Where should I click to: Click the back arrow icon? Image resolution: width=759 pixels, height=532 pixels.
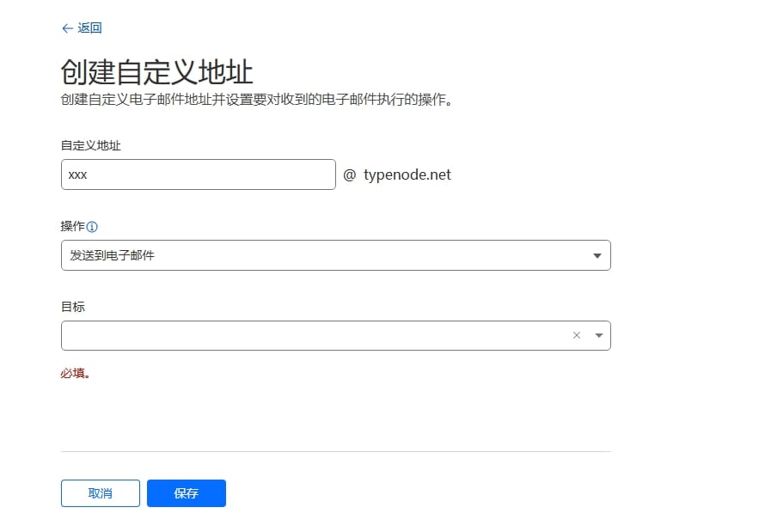tap(67, 28)
